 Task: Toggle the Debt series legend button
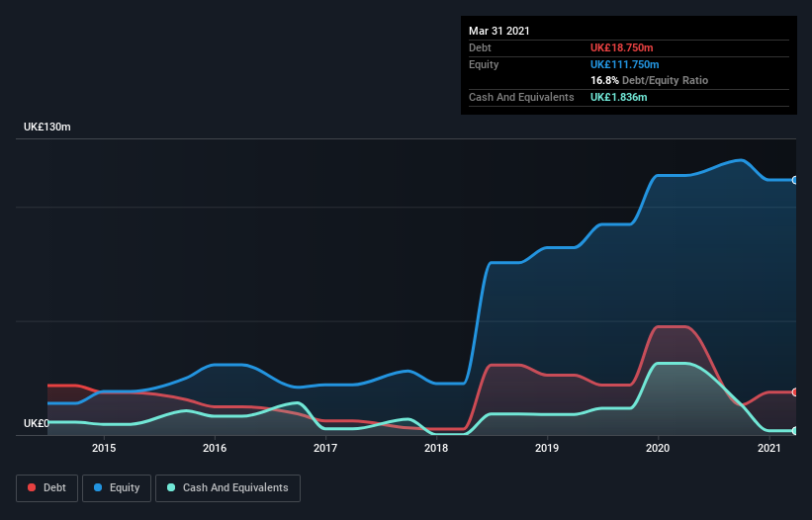pyautogui.click(x=47, y=488)
